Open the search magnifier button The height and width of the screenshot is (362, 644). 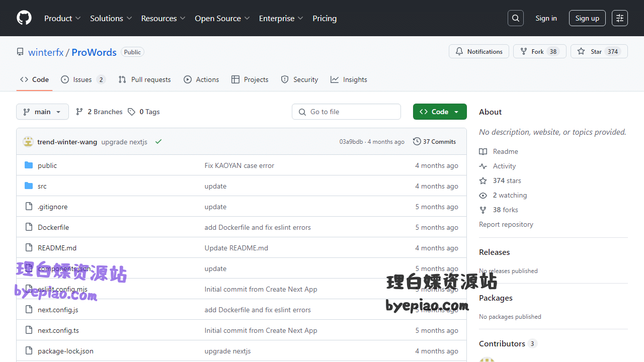point(516,18)
